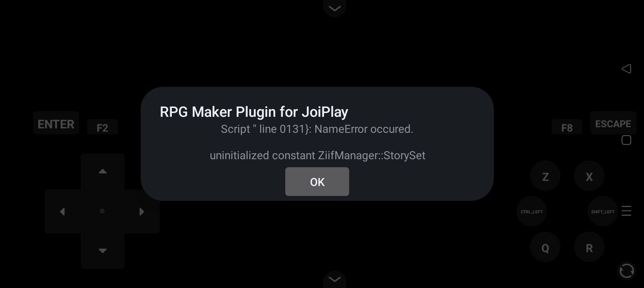Tap the D-pad right arrow
644x288 pixels.
pyautogui.click(x=142, y=211)
